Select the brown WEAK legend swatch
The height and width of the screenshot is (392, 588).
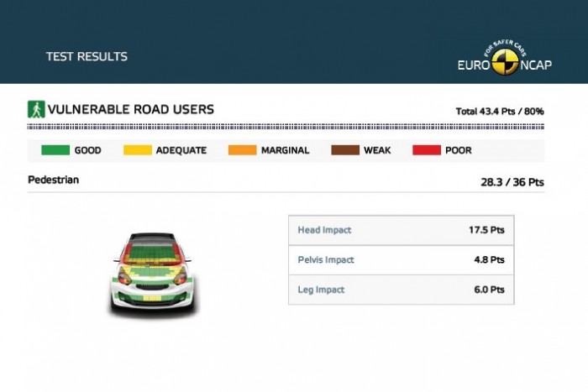[x=344, y=151]
